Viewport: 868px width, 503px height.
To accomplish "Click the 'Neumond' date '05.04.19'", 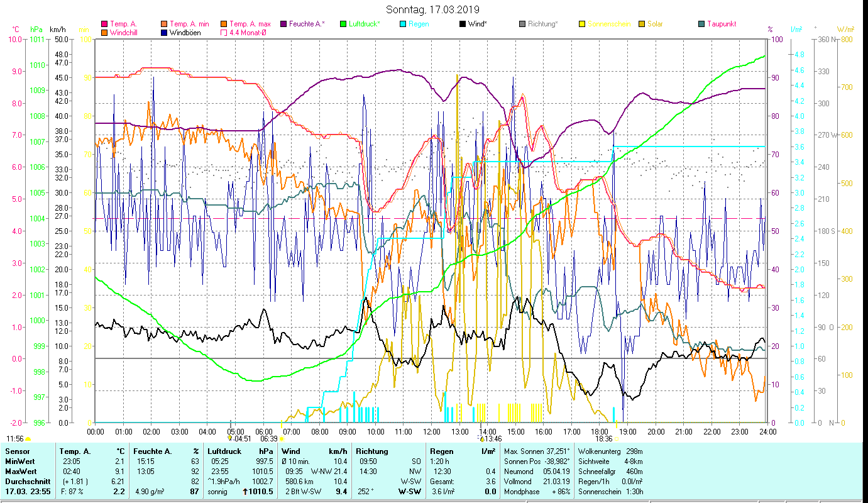I will click(556, 471).
